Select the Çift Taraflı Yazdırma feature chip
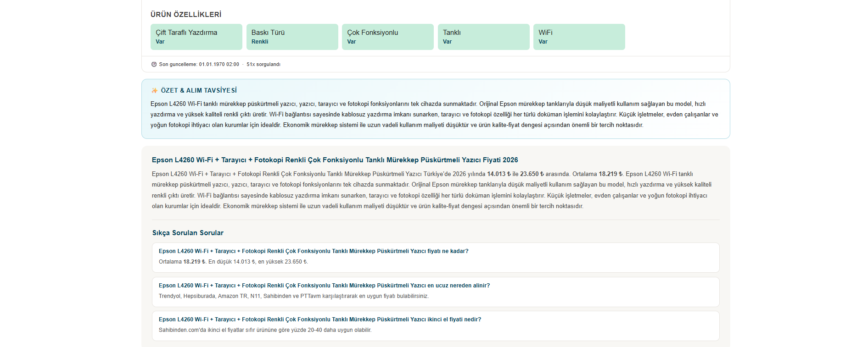 pyautogui.click(x=196, y=37)
